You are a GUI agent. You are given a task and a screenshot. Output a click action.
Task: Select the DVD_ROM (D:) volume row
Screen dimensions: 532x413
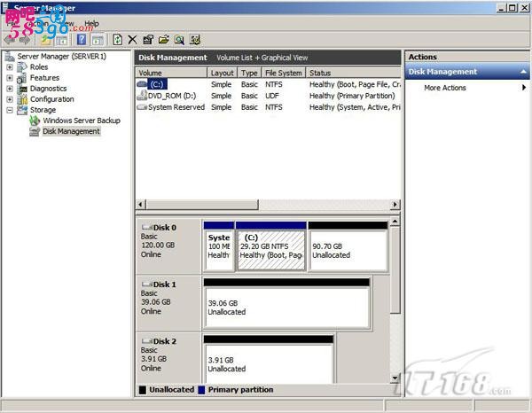269,96
